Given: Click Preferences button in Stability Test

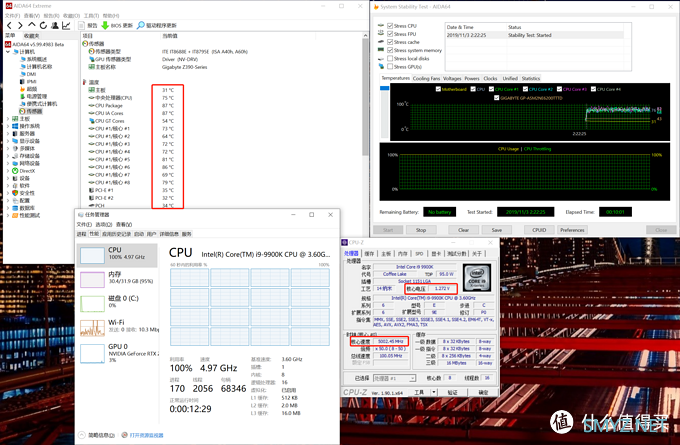Looking at the screenshot, I should coord(572,230).
